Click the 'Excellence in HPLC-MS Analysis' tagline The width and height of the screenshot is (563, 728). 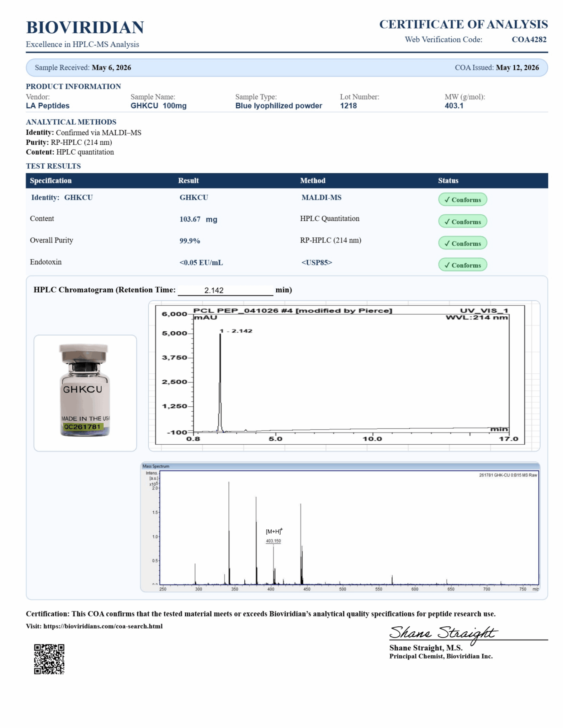(83, 44)
